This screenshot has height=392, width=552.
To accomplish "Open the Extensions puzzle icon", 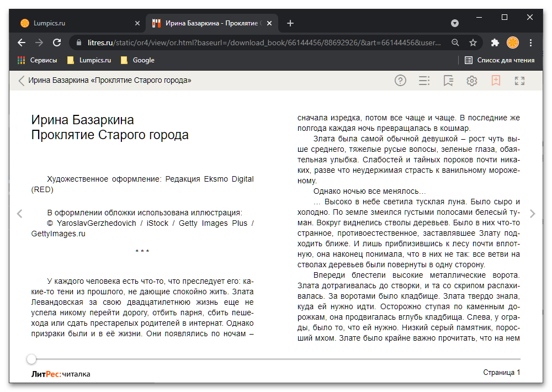I will tap(495, 43).
